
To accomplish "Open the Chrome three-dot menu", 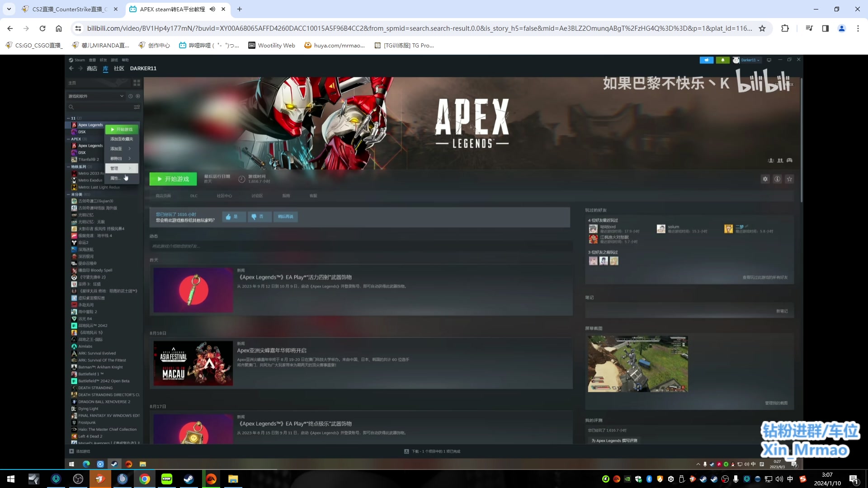I will click(x=858, y=28).
